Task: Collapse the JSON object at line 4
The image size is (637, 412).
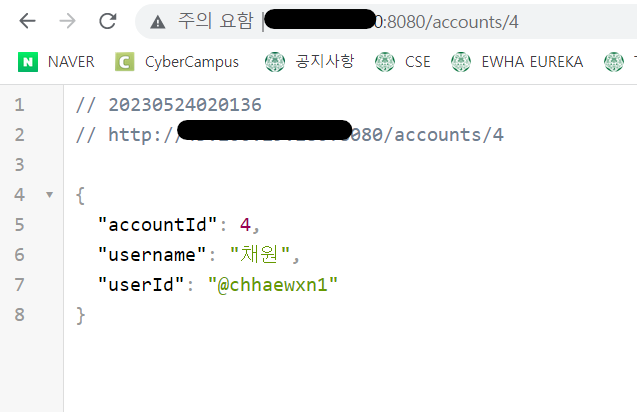Action: pos(50,195)
